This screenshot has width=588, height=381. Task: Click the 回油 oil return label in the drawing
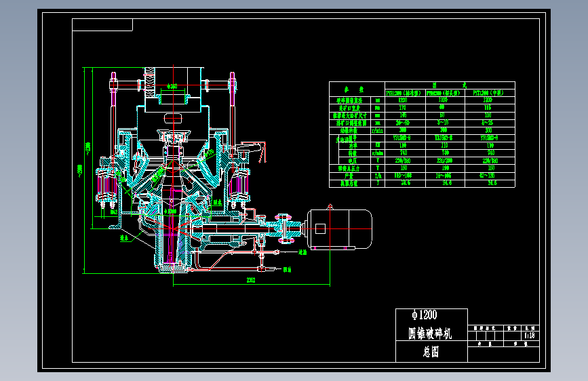288,270
